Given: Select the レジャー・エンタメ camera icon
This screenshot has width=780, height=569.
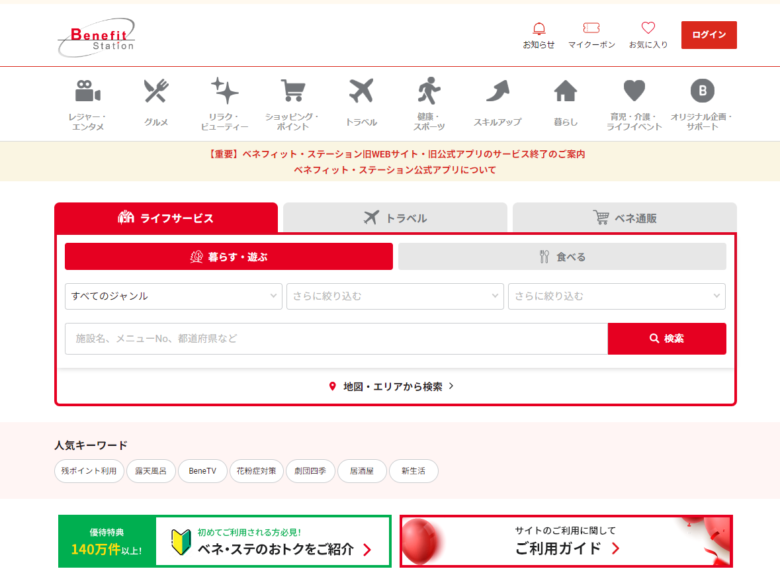Looking at the screenshot, I should [88, 92].
